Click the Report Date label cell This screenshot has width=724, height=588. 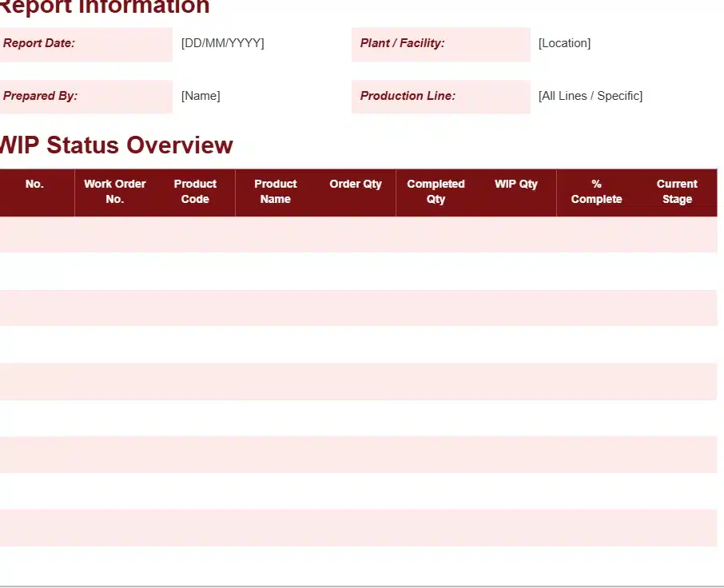tap(86, 44)
